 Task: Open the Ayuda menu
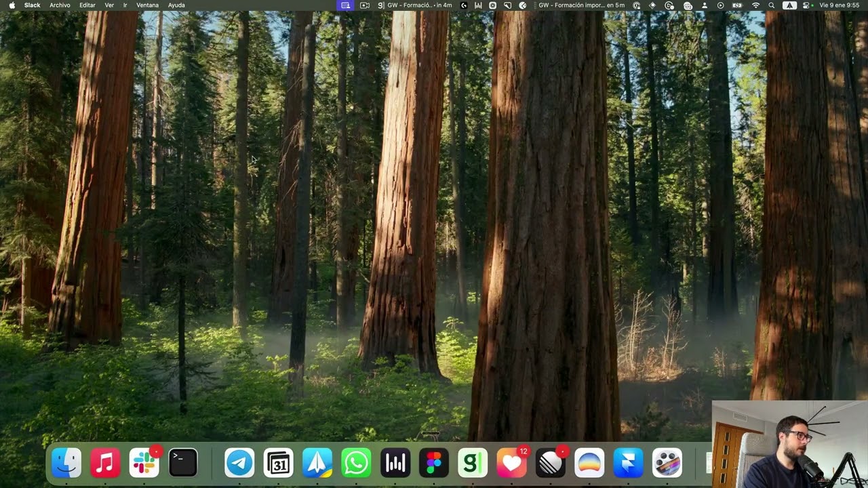click(x=176, y=5)
